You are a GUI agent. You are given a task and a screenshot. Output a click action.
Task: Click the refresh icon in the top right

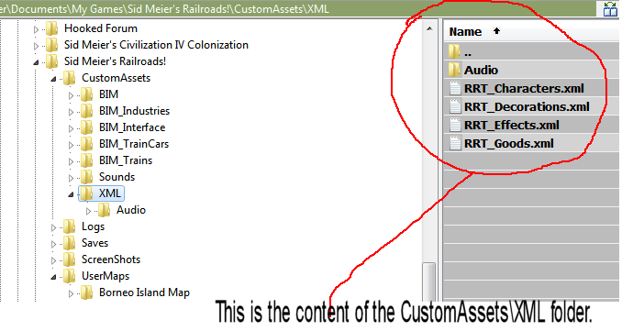[x=610, y=8]
